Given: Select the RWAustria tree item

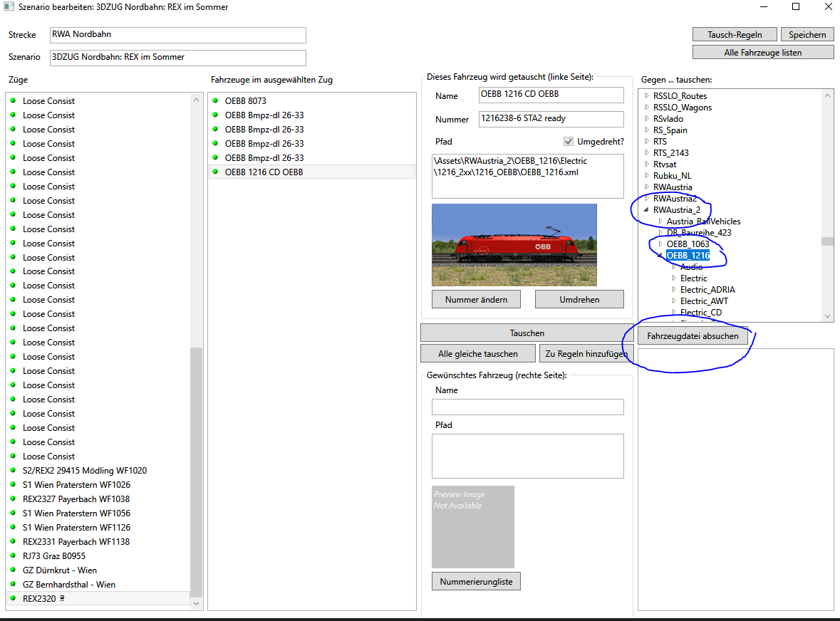Looking at the screenshot, I should click(673, 187).
